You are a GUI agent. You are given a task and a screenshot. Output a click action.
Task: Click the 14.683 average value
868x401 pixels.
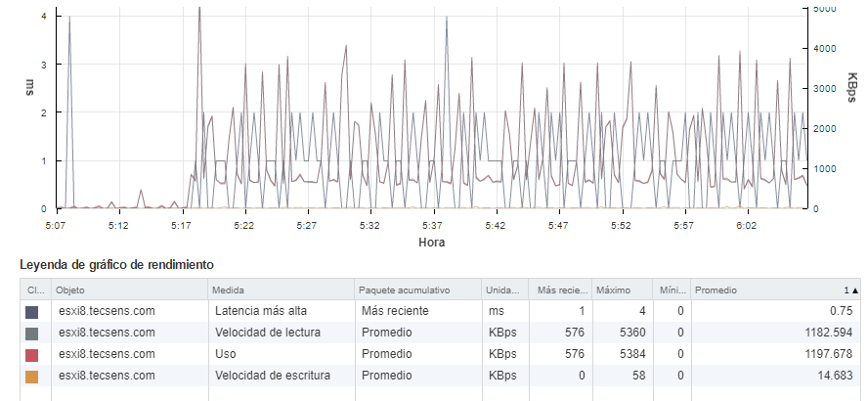click(x=835, y=377)
